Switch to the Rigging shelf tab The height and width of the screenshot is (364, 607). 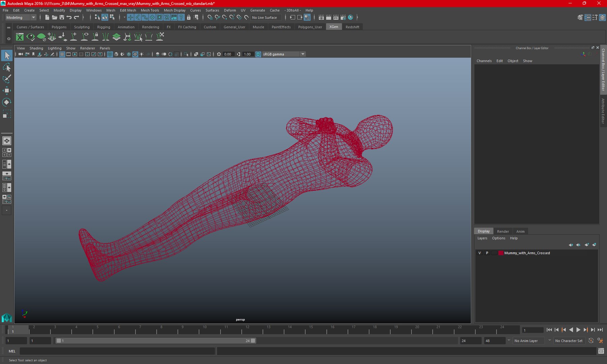point(104,27)
